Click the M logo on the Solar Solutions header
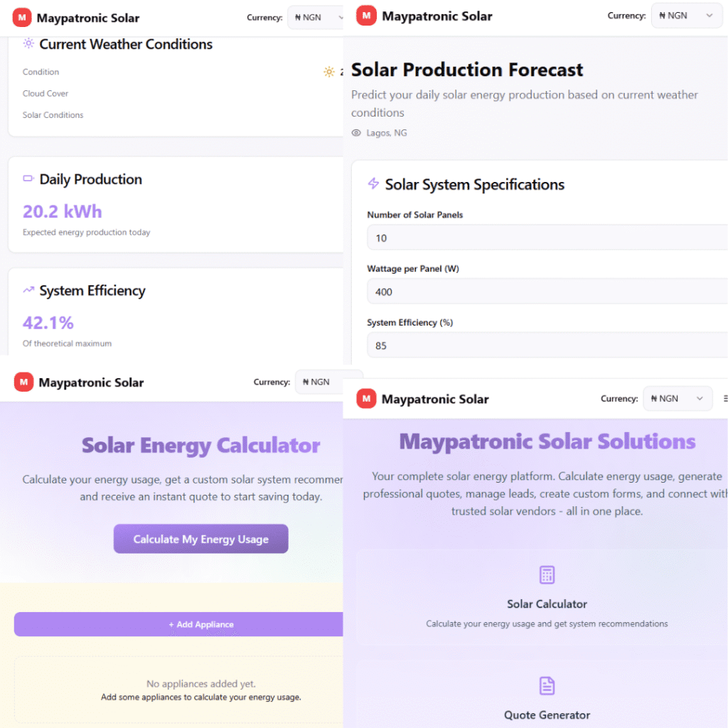The image size is (728, 728). (x=366, y=399)
